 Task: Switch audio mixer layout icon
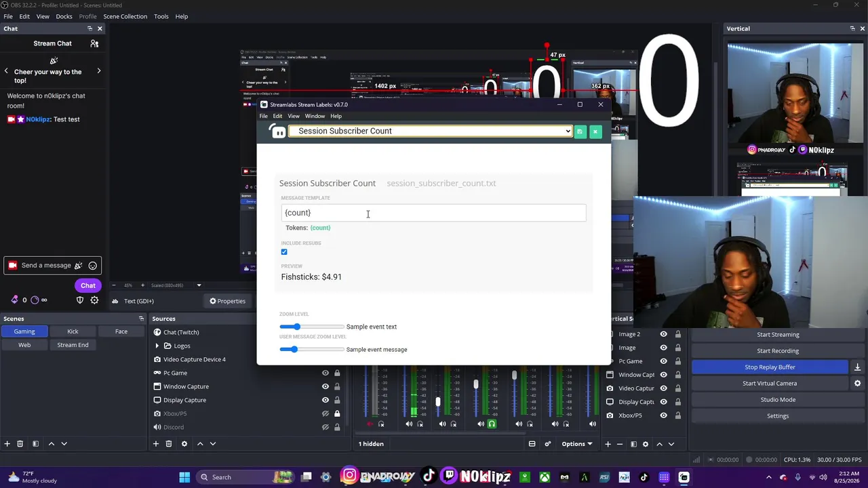click(x=532, y=444)
